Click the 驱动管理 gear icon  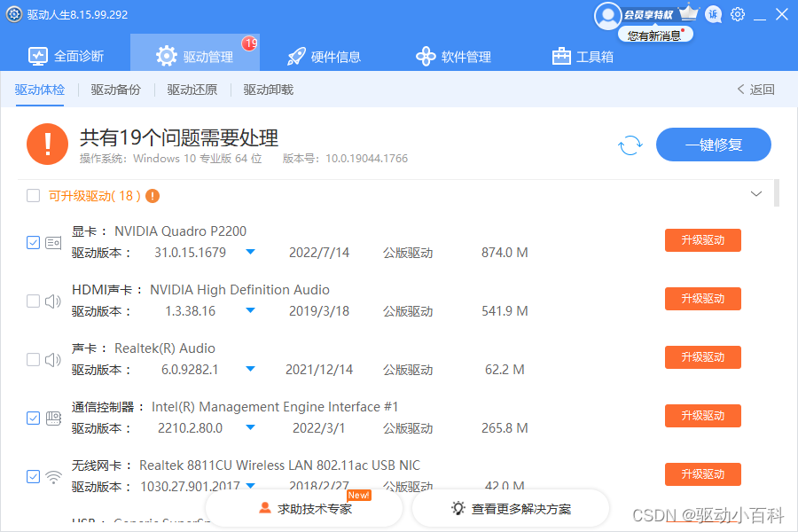click(167, 56)
